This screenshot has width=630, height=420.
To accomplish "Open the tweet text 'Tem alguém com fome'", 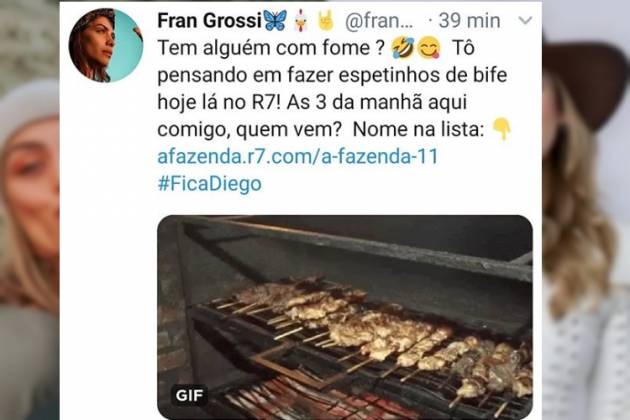I will coord(268,48).
